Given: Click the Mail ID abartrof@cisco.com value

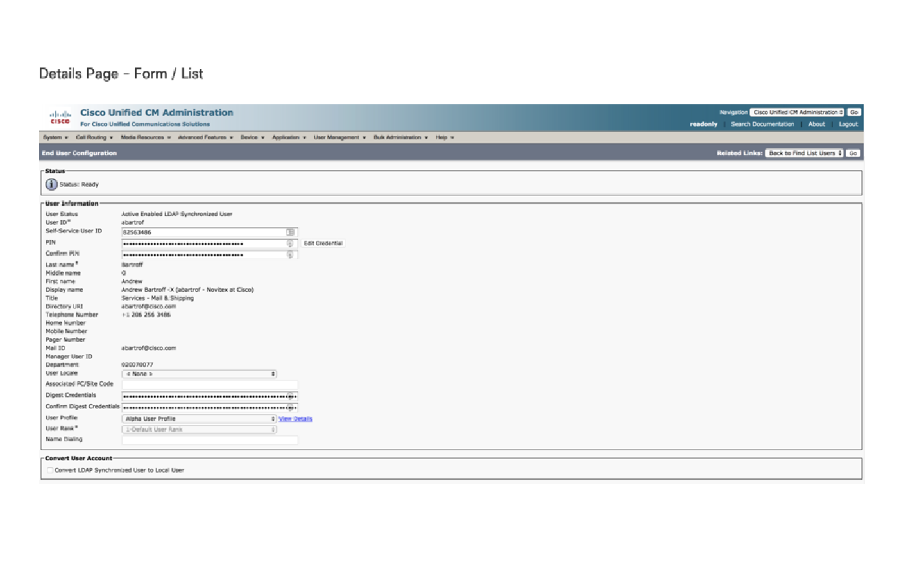Looking at the screenshot, I should [x=149, y=348].
